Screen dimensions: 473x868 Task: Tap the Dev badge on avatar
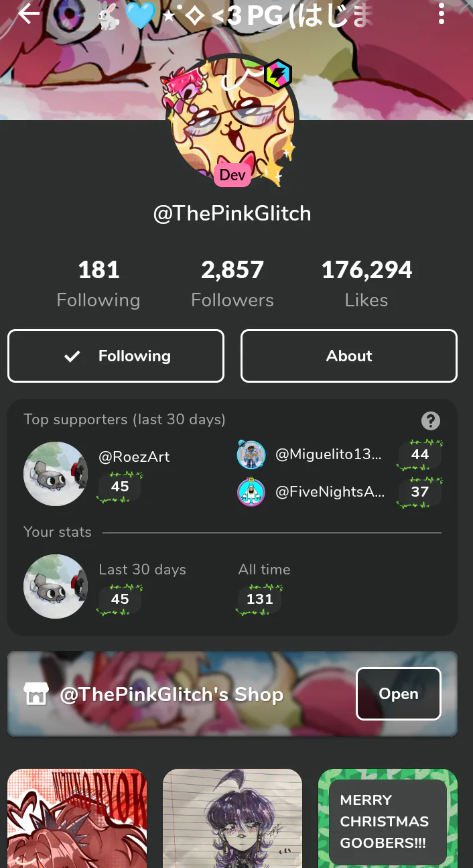click(233, 175)
